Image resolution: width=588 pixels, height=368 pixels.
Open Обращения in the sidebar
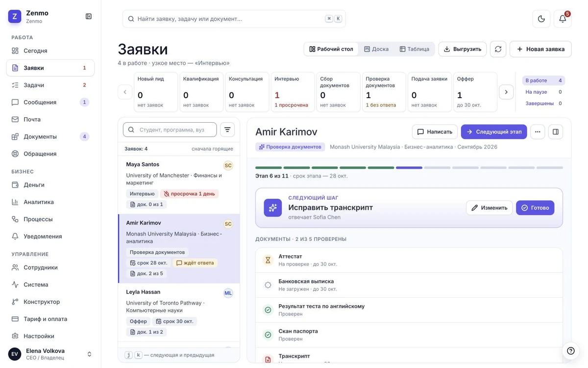click(50, 154)
